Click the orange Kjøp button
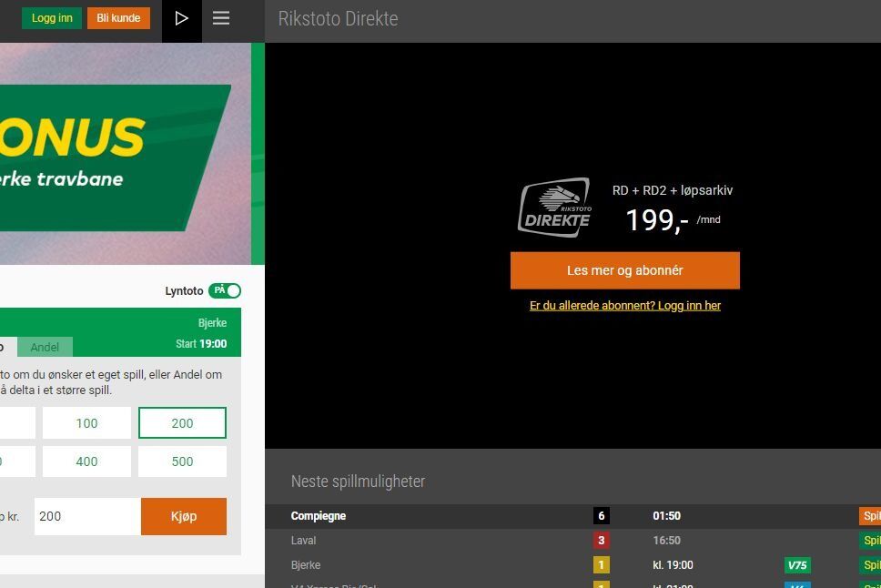This screenshot has height=588, width=881. click(184, 516)
